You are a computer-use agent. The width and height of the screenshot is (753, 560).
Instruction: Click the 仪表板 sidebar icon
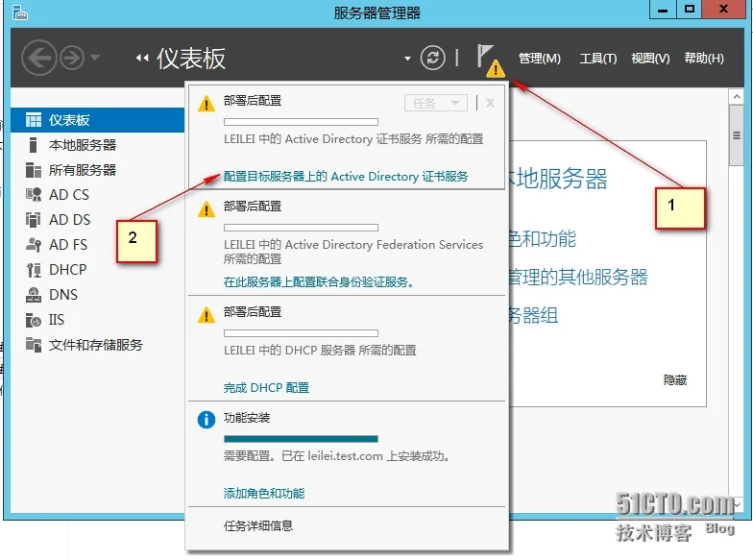[33, 120]
